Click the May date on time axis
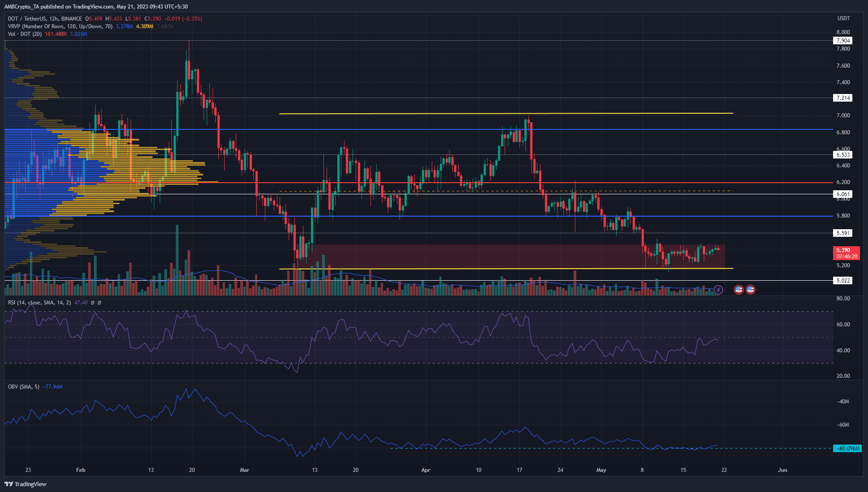Screen dimensions: 868x492 pos(601,470)
